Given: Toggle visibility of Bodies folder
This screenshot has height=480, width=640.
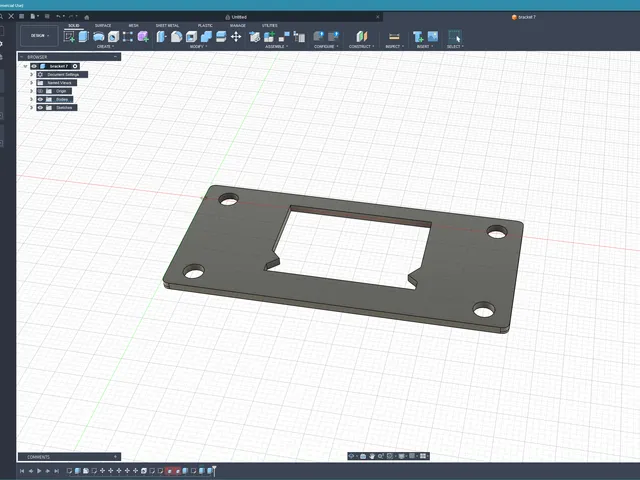Looking at the screenshot, I should pyautogui.click(x=40, y=99).
